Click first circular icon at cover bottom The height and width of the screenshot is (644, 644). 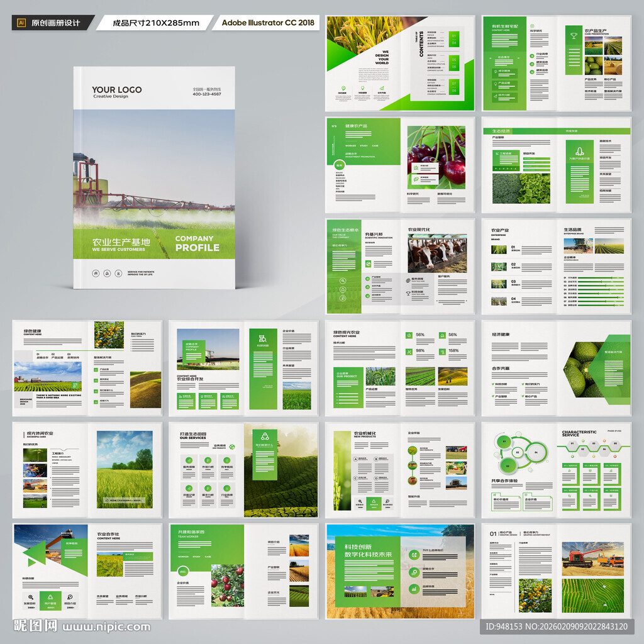click(x=96, y=273)
